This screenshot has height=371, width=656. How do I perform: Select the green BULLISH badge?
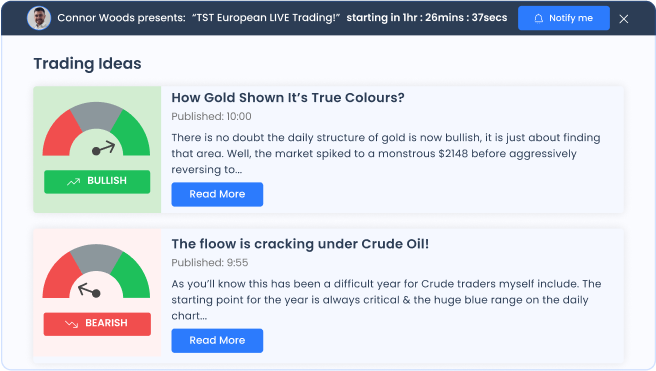[x=97, y=182]
